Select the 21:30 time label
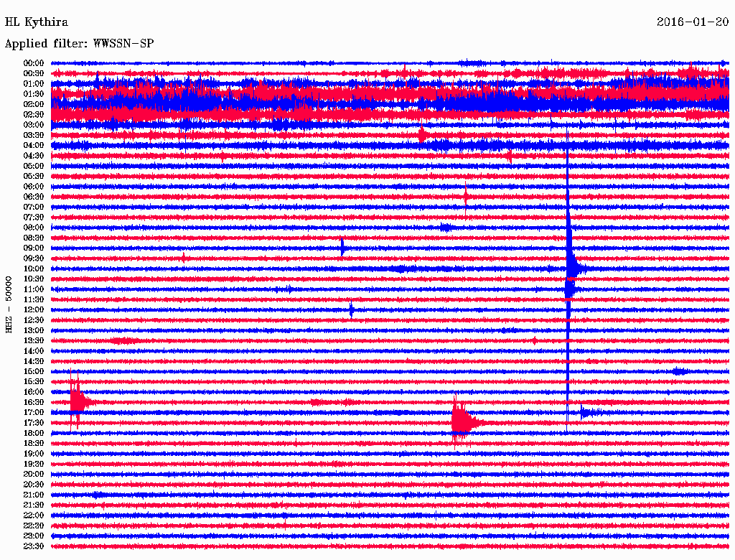The image size is (735, 560). 34,505
